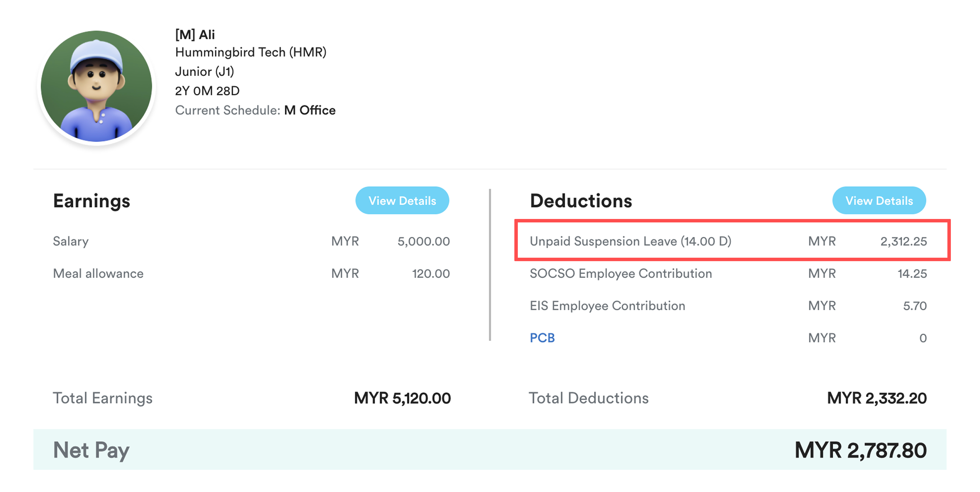The height and width of the screenshot is (492, 980).
Task: Open Deductions View Details button
Action: tap(878, 201)
